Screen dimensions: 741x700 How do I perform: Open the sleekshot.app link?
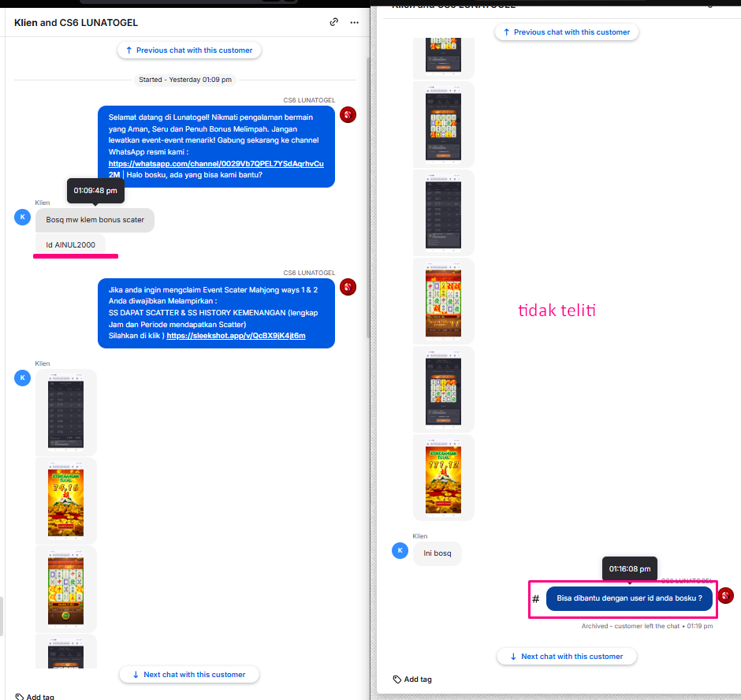click(x=236, y=336)
